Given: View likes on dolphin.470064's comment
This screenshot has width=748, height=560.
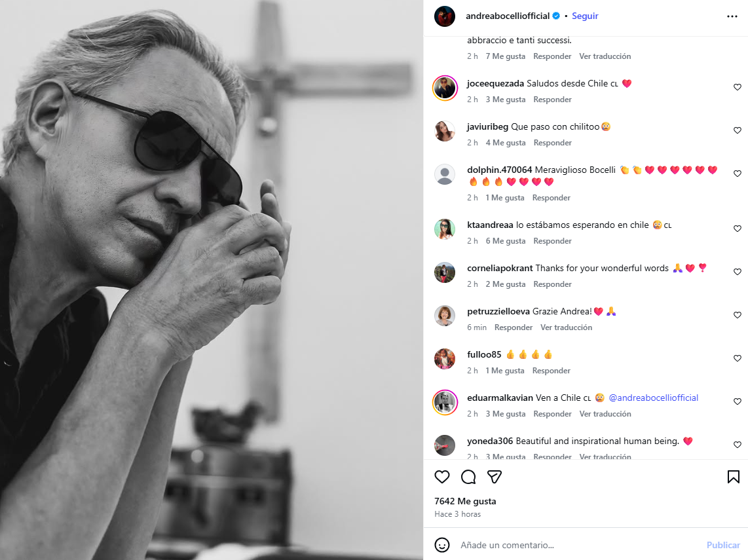Looking at the screenshot, I should point(504,198).
